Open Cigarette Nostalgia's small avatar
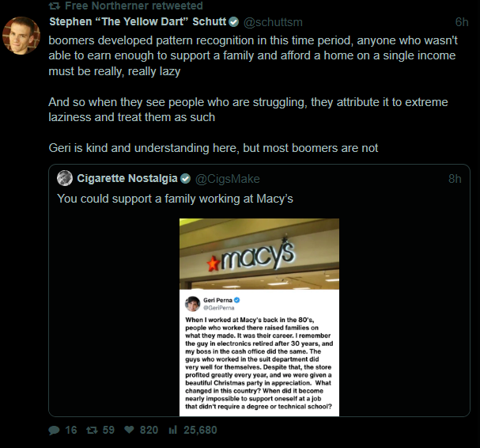Image resolution: width=480 pixels, height=448 pixels. tap(65, 178)
